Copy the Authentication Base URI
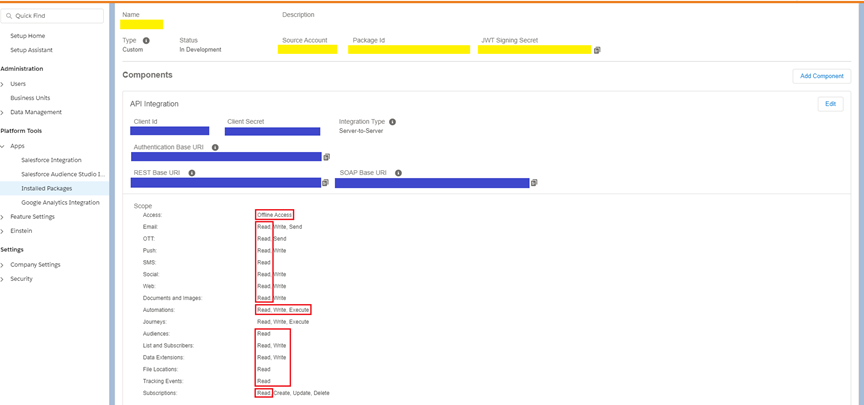The height and width of the screenshot is (405, 864). pyautogui.click(x=326, y=157)
